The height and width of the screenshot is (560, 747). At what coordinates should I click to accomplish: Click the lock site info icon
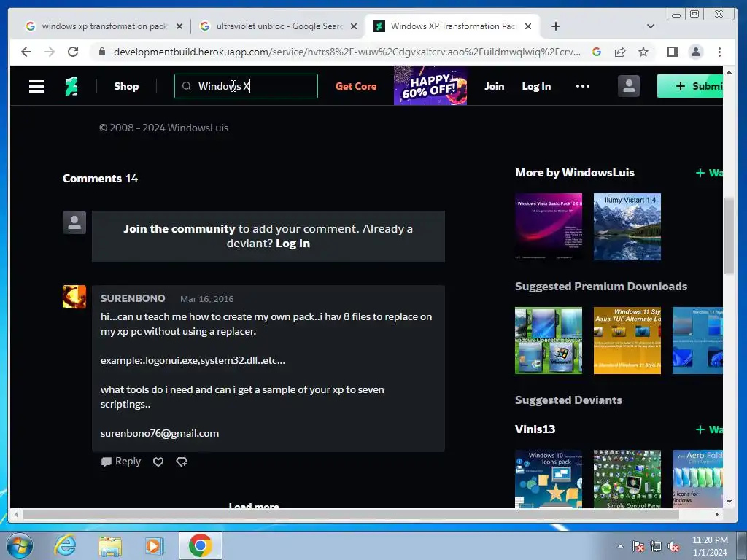(101, 52)
